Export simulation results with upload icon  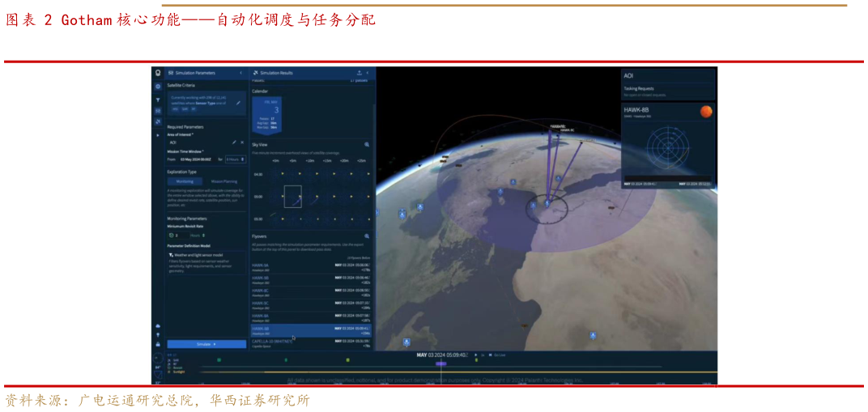click(359, 73)
